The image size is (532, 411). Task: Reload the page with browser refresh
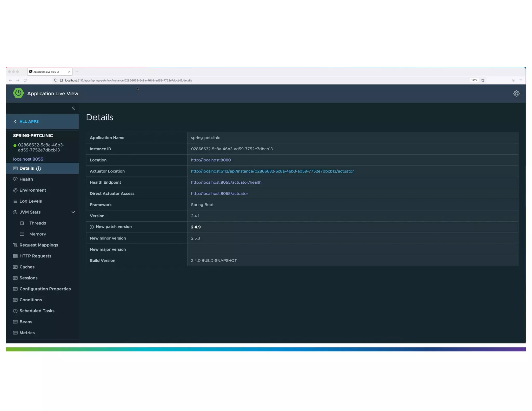(x=25, y=80)
